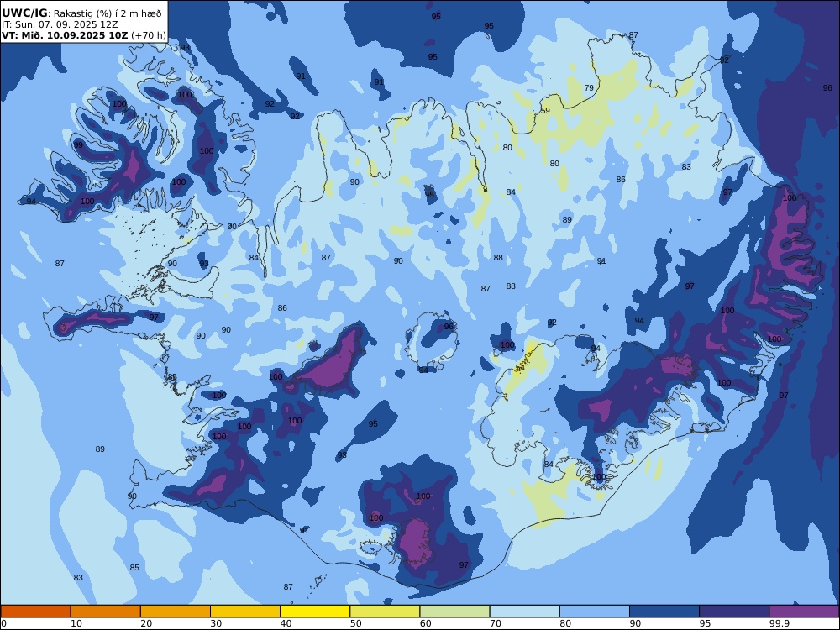Click the IT initial time line

60,24
